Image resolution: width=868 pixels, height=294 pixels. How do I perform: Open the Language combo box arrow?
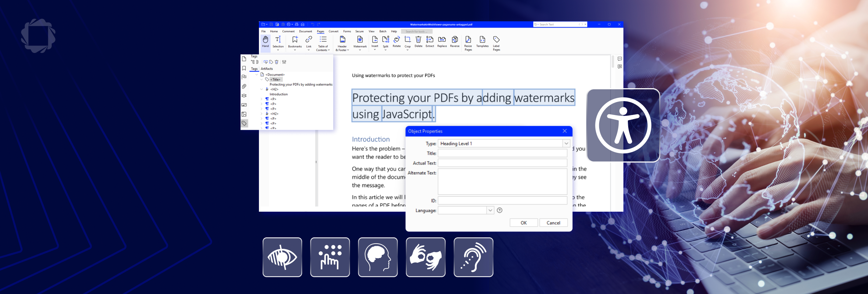click(490, 210)
